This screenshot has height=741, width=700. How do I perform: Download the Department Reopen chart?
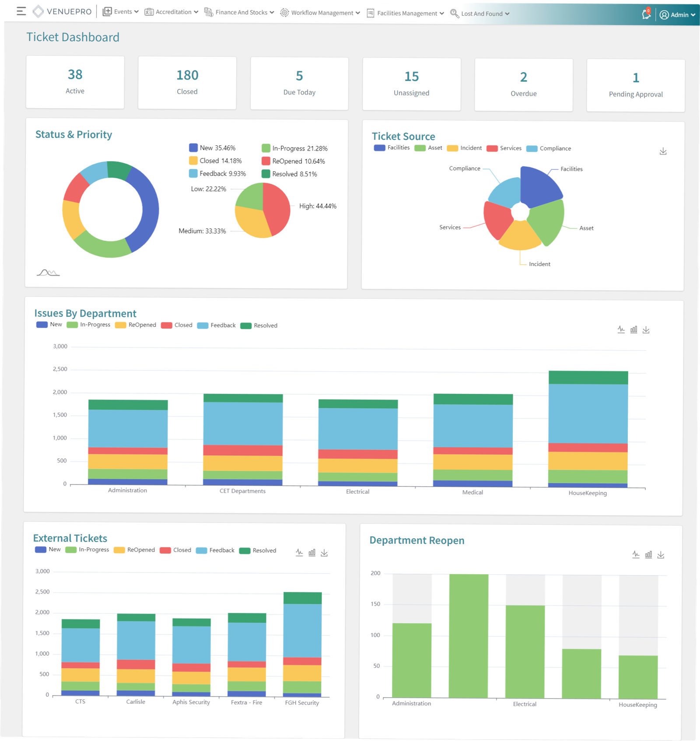[661, 555]
